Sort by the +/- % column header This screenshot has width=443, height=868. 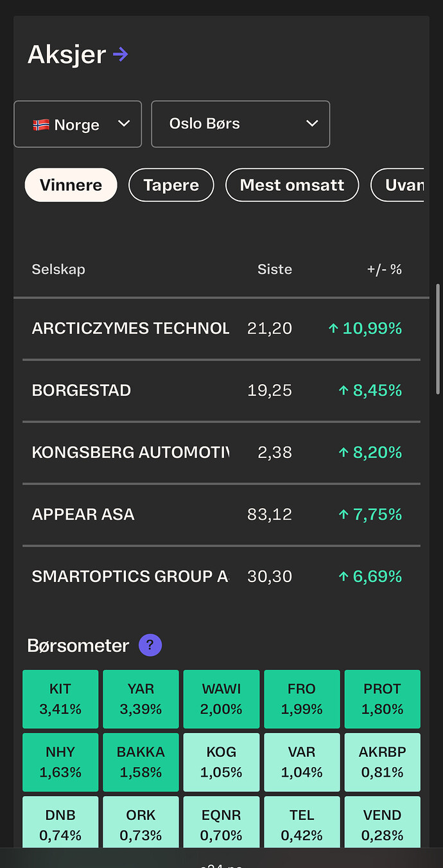point(384,270)
